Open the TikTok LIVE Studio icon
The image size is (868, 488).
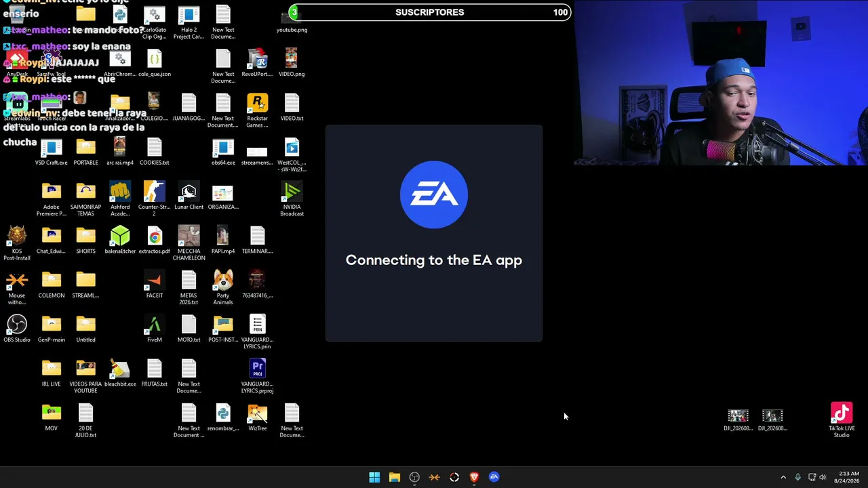coord(842,413)
